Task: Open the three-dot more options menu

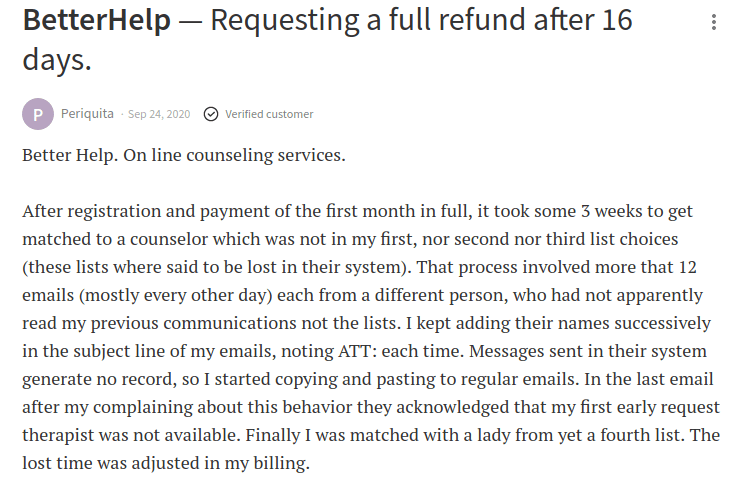Action: pyautogui.click(x=713, y=22)
